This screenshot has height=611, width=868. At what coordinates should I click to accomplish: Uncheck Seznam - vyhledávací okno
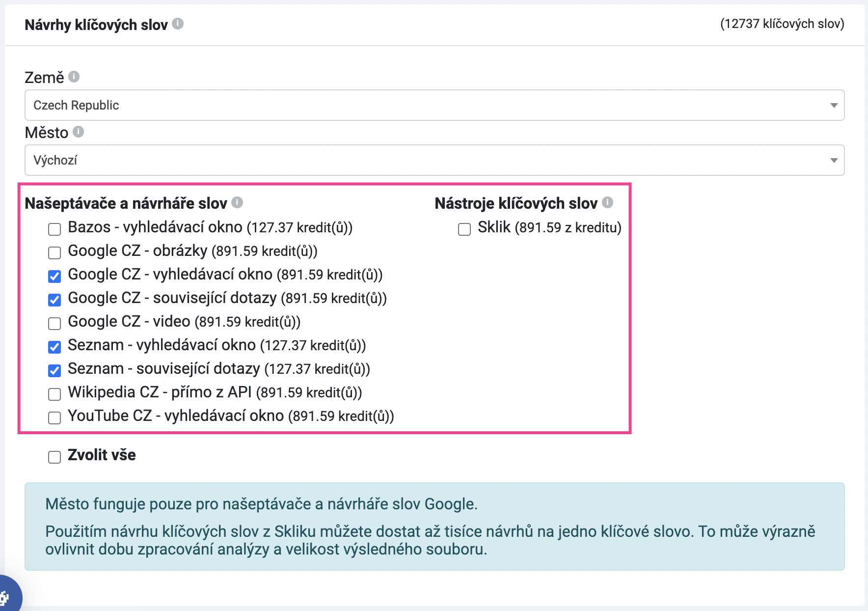click(x=54, y=347)
